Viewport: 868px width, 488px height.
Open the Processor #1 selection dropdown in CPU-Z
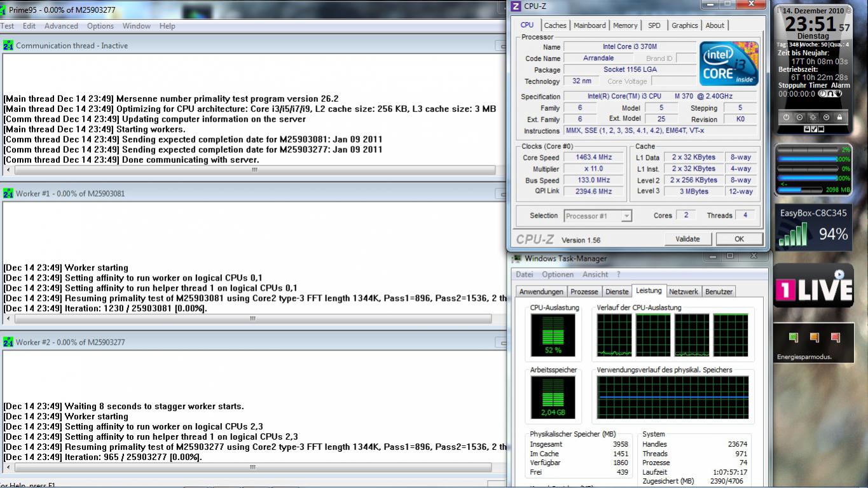[598, 216]
